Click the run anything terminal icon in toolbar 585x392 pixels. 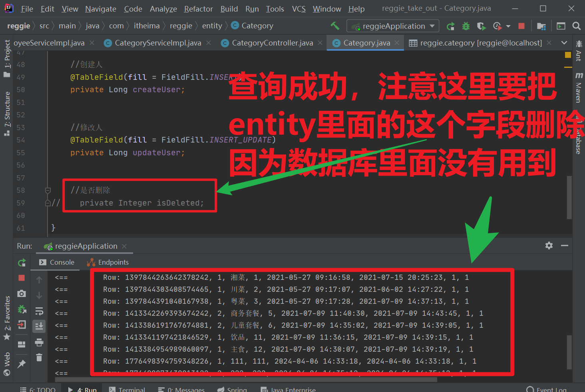pos(561,26)
